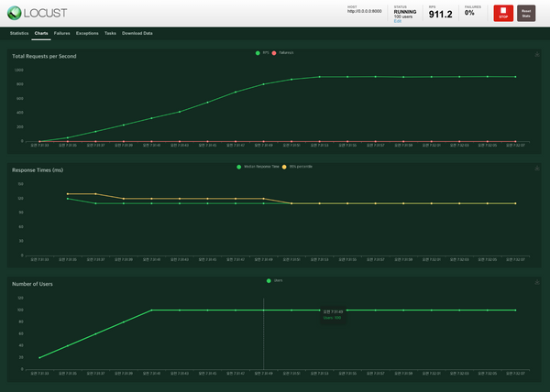Viewport: 550px width, 392px height.
Task: Go to the Tasks tab
Action: tap(110, 32)
